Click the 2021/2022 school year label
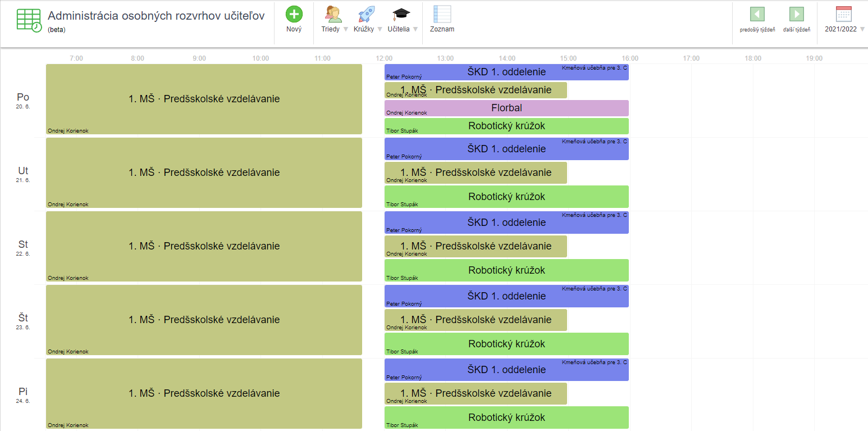Image resolution: width=868 pixels, height=431 pixels. click(x=840, y=29)
